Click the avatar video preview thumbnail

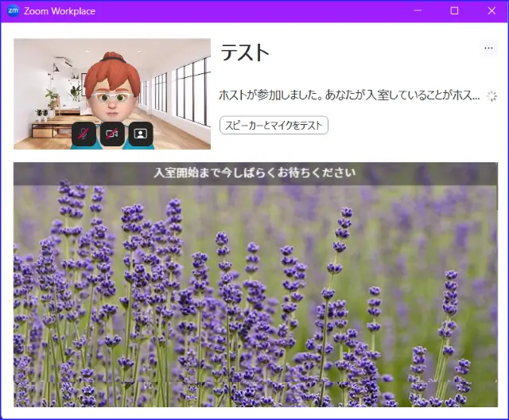click(112, 94)
